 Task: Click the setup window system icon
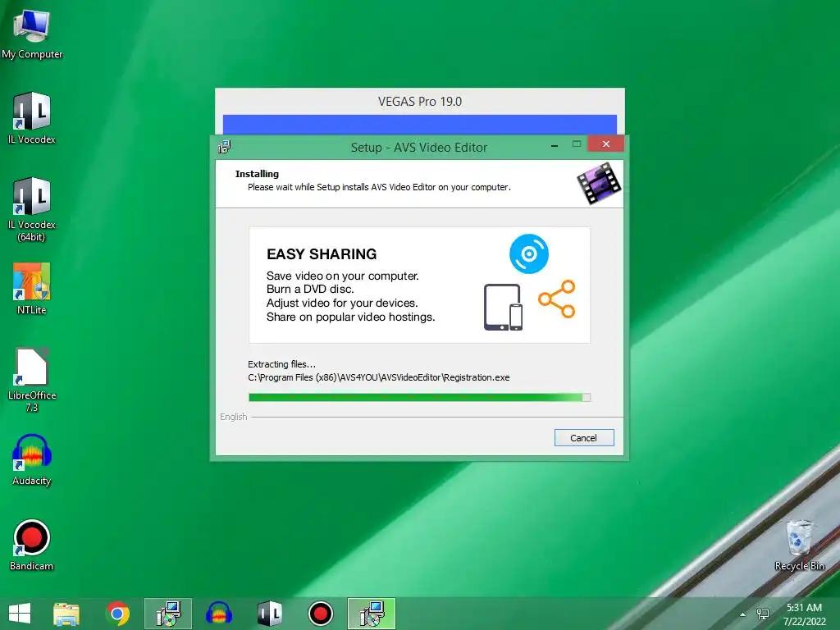pyautogui.click(x=225, y=147)
